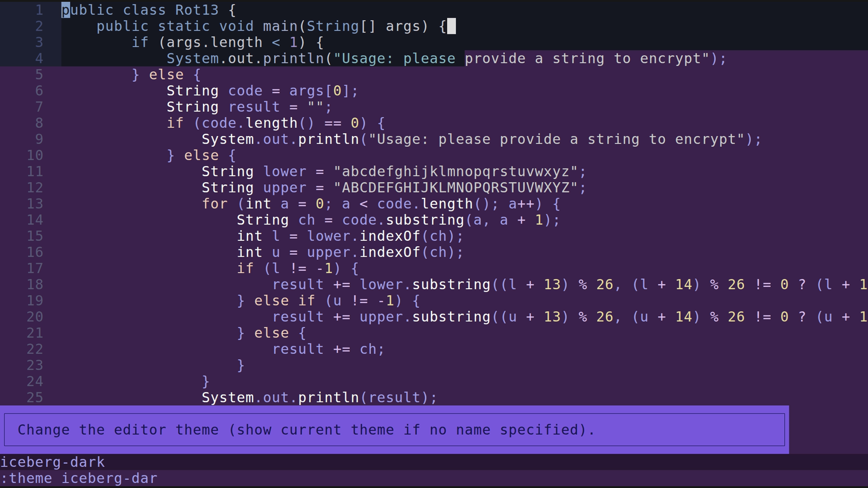Click line number 1 in the gutter
This screenshot has width=868, height=488.
(39, 9)
